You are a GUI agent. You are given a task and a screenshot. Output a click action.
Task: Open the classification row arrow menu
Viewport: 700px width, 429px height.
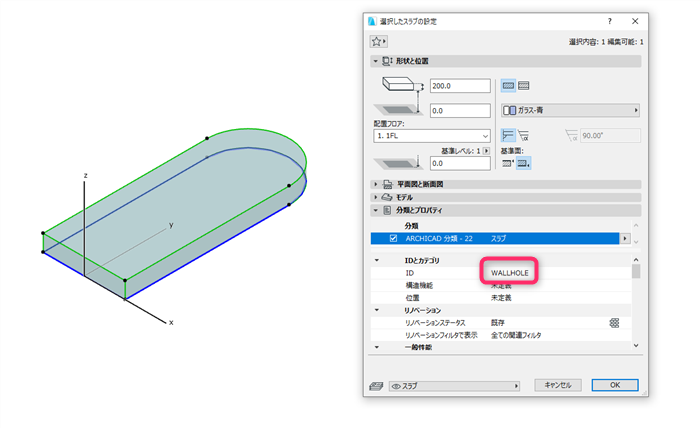coord(625,238)
